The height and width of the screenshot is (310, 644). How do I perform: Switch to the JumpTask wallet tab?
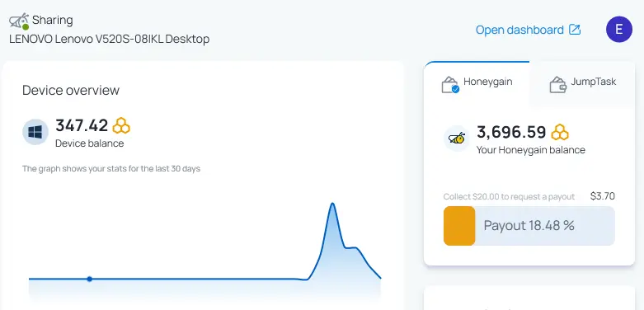[582, 85]
